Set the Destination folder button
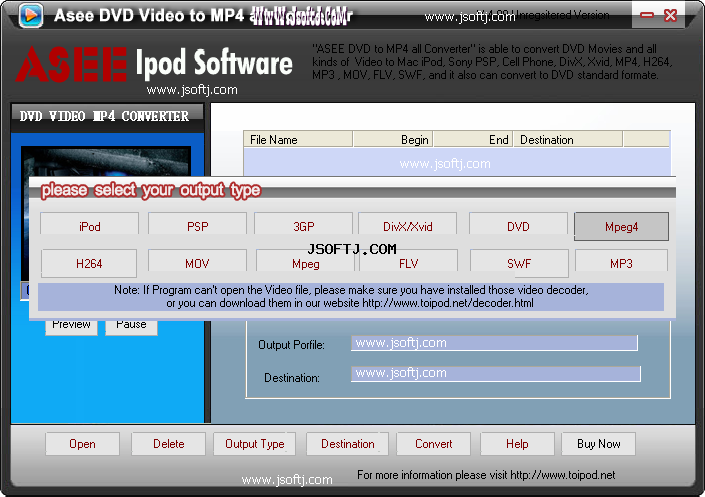Viewport: 705px width, 497px height. (x=348, y=444)
